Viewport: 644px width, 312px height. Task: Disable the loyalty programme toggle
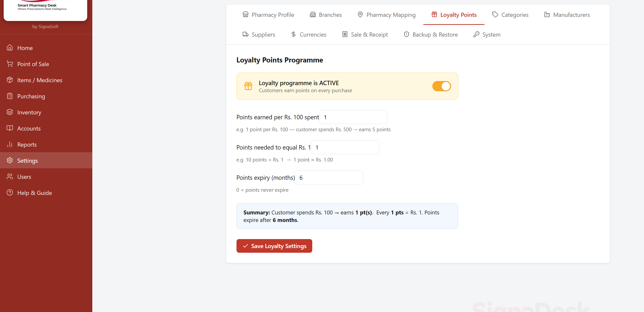[x=441, y=86]
